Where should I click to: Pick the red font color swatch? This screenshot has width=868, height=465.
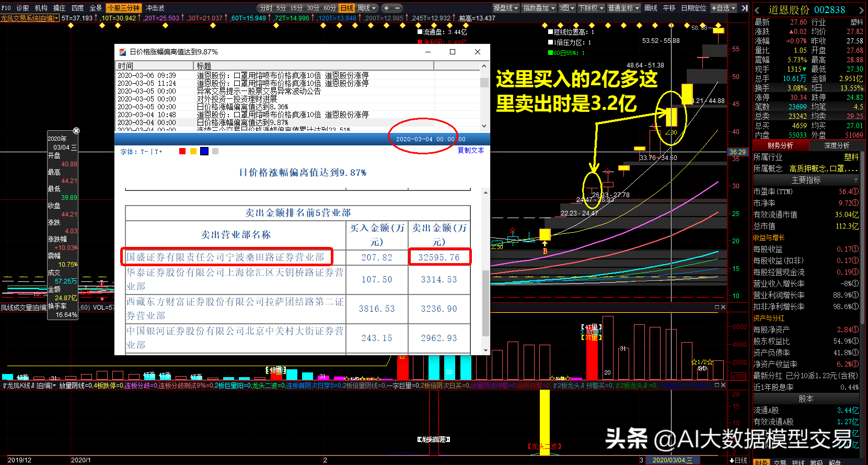pyautogui.click(x=182, y=152)
